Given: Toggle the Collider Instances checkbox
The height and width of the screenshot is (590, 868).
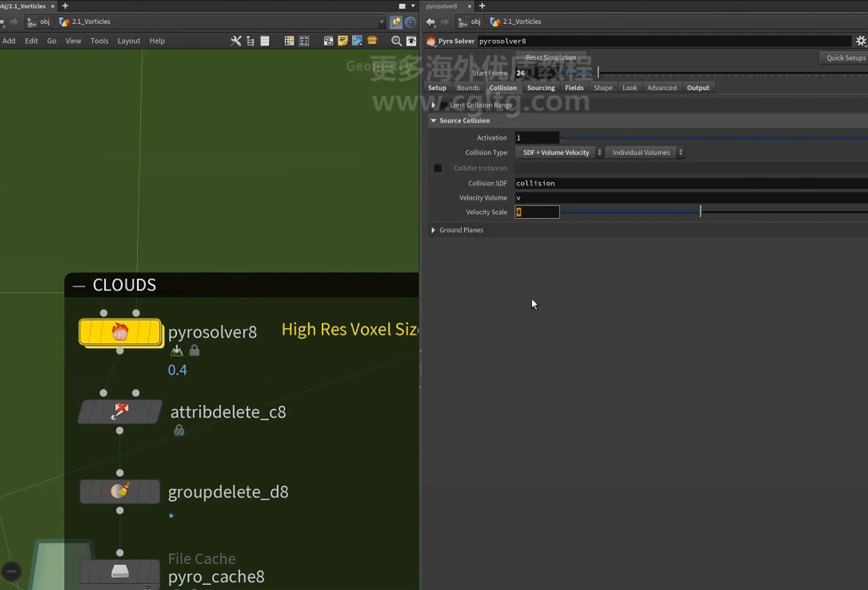Looking at the screenshot, I should point(438,168).
